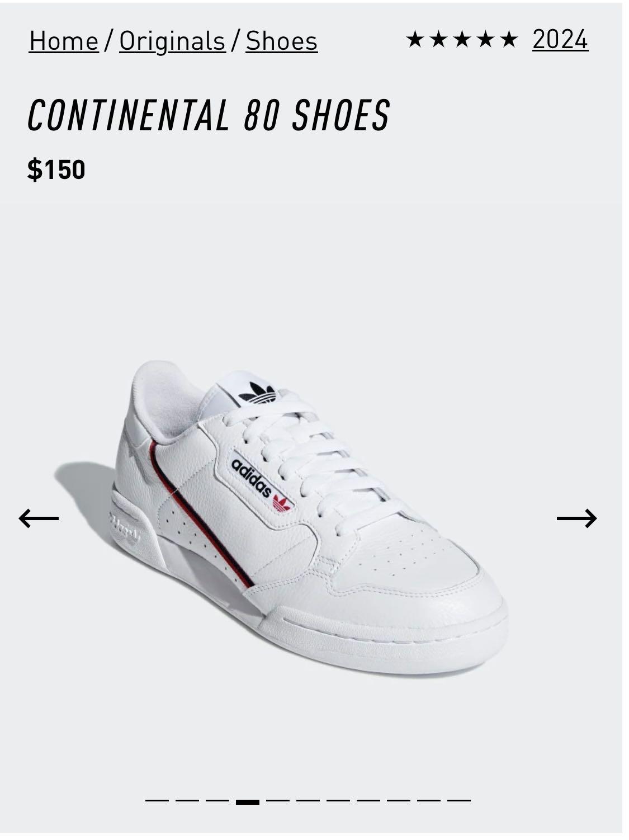Click the Continental 80 Shoes product title

209,116
